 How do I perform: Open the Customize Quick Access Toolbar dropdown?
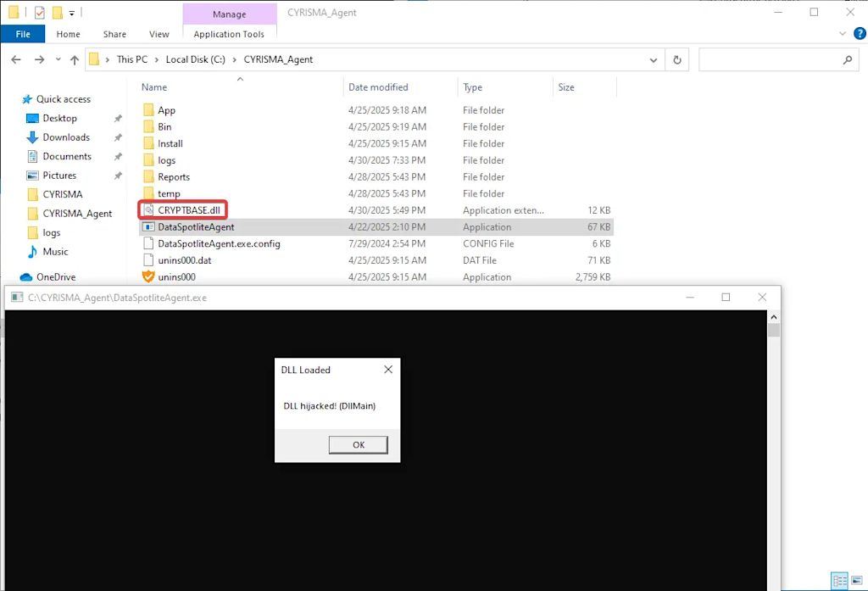[x=72, y=13]
